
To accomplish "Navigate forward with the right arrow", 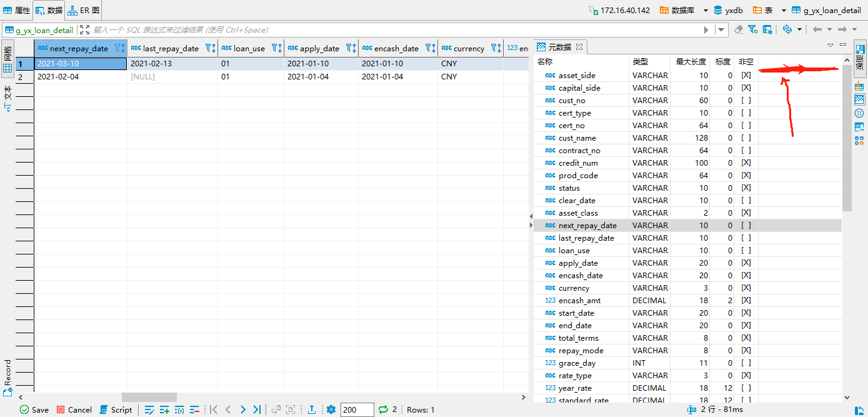I will pos(842,29).
